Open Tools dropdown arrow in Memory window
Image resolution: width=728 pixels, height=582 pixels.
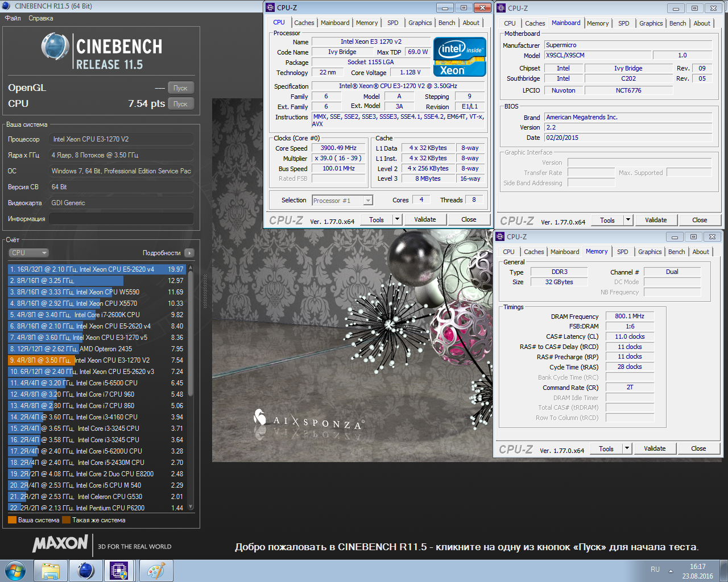tap(627, 448)
